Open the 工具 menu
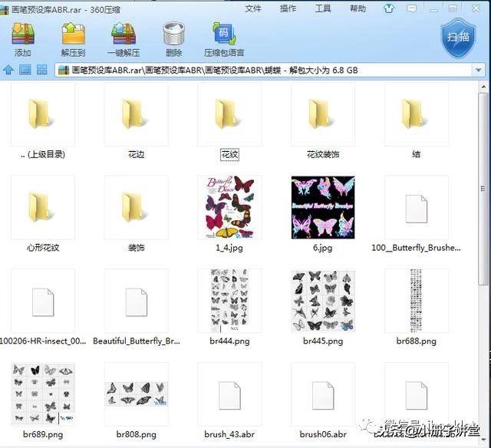The image size is (491, 448). tap(323, 8)
